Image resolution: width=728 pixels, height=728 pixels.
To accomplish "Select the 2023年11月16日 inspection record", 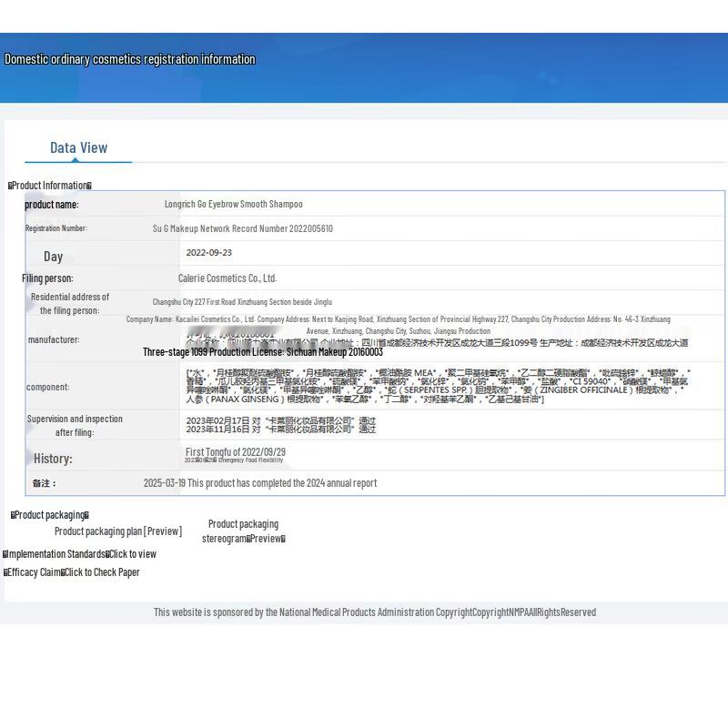I will tap(280, 430).
